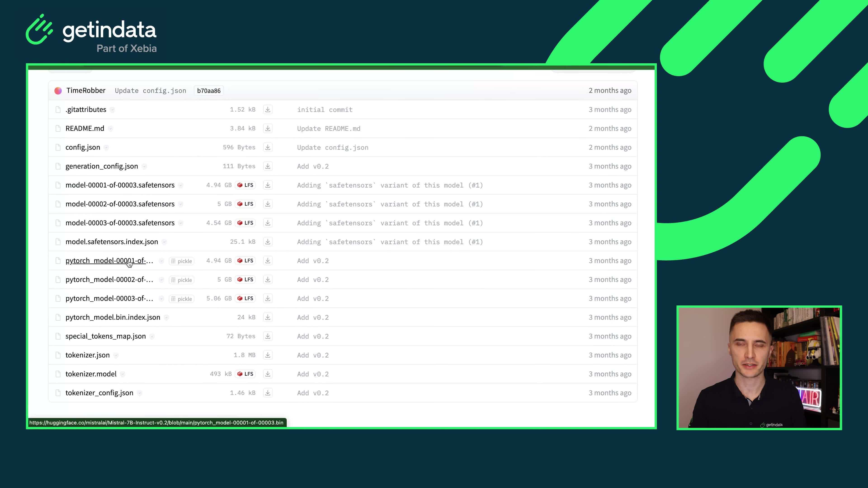Open 'Update config.json' commit in config.json row
The image size is (868, 488).
click(333, 147)
